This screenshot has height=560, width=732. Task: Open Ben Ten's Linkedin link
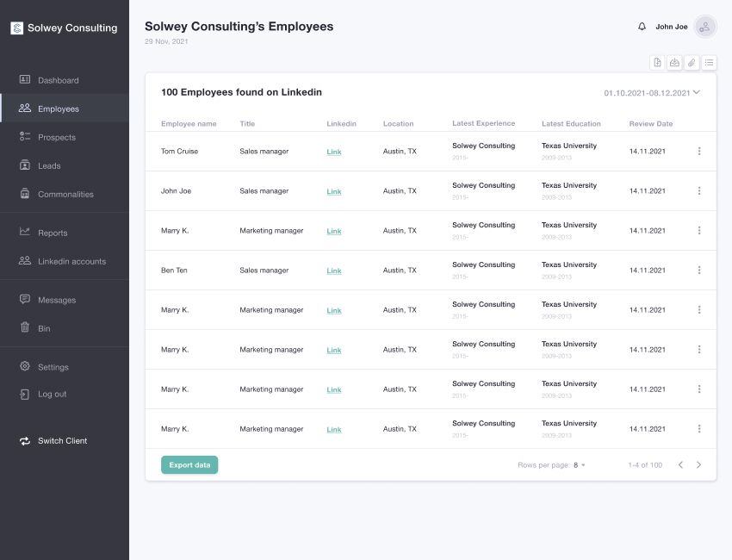[x=334, y=271]
